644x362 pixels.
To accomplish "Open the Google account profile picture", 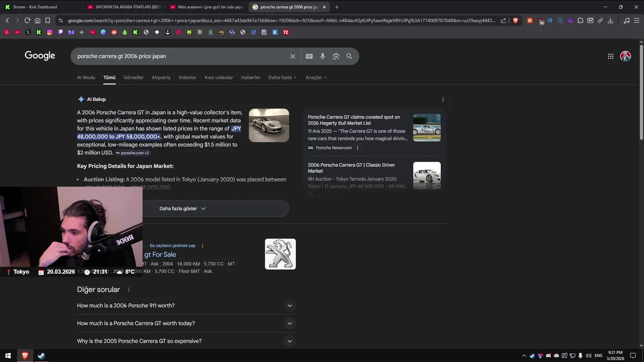I will point(625,56).
